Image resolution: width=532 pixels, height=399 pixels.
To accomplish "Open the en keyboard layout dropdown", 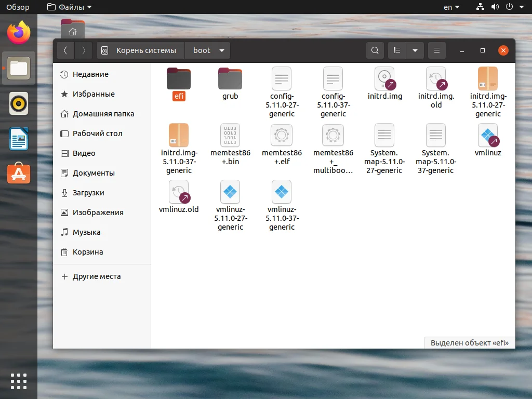I will click(x=451, y=7).
